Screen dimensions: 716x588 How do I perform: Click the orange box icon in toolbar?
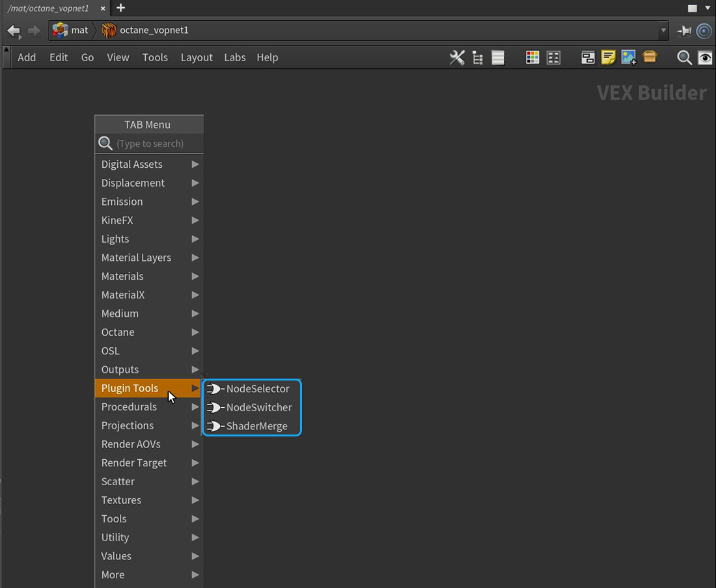coord(650,57)
